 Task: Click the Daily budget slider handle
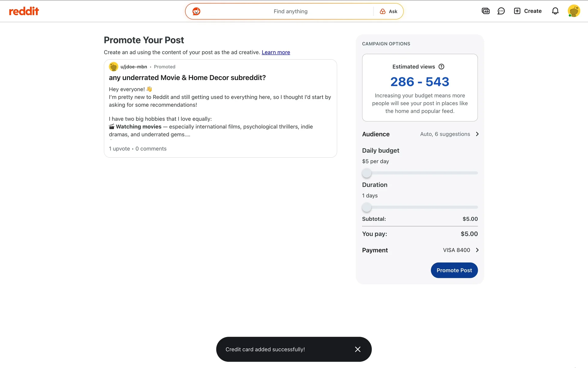pyautogui.click(x=367, y=173)
